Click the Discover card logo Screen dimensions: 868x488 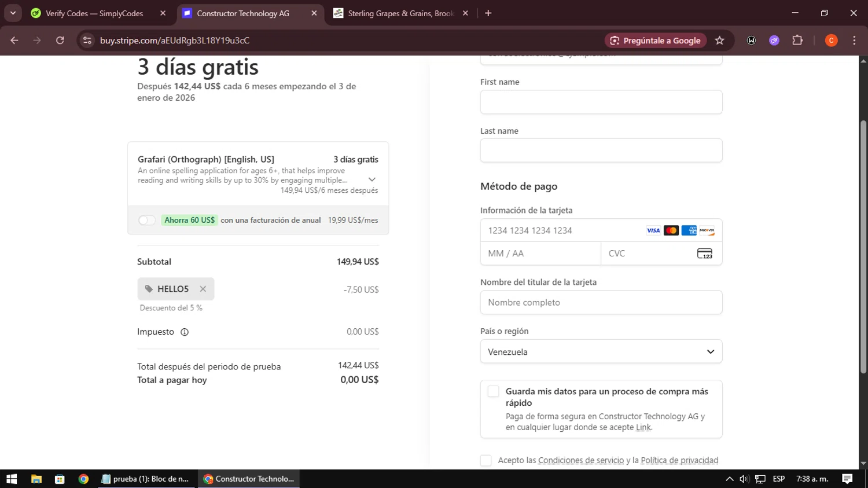coord(707,230)
